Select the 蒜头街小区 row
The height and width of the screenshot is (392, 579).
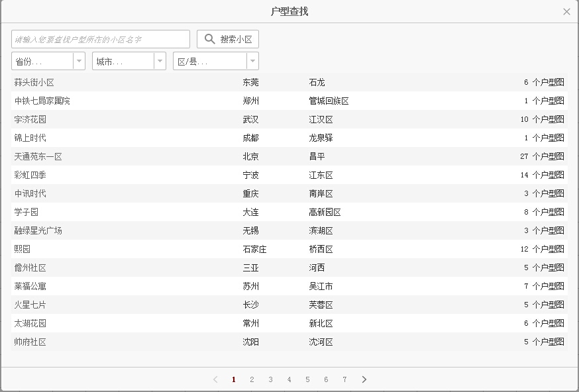tap(34, 83)
